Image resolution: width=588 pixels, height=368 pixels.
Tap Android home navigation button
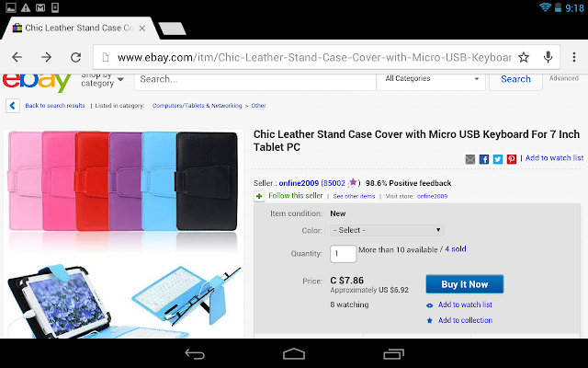coord(294,353)
